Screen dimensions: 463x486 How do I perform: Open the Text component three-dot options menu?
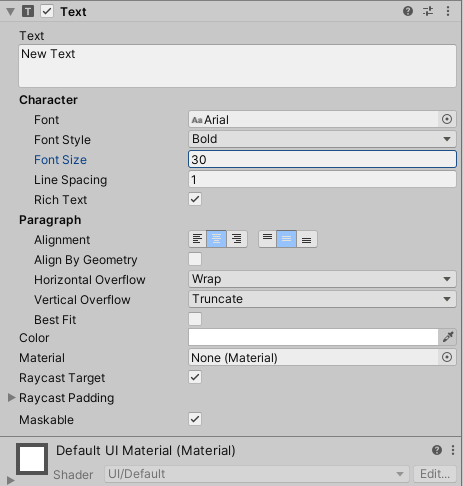(448, 11)
